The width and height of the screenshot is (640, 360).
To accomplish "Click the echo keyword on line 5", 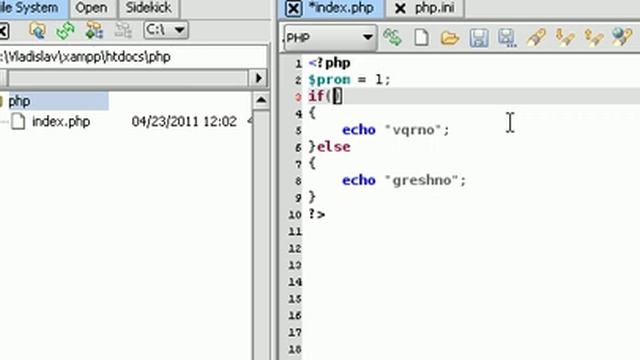I will 359,130.
